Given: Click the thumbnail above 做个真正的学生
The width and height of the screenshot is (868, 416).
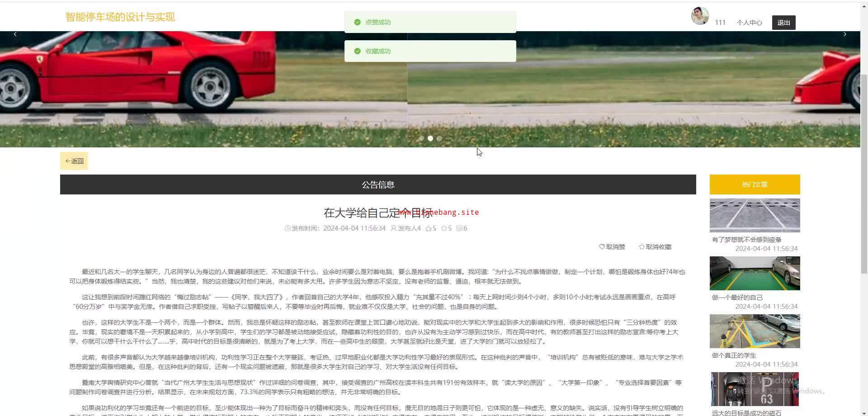Looking at the screenshot, I should (755, 331).
